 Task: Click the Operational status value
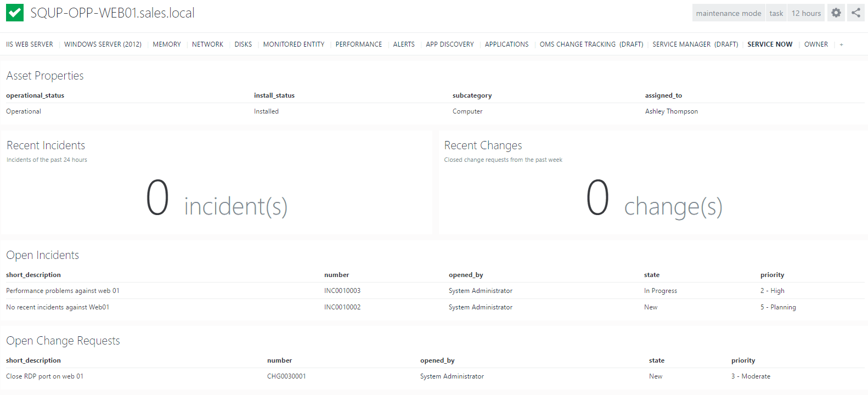24,111
